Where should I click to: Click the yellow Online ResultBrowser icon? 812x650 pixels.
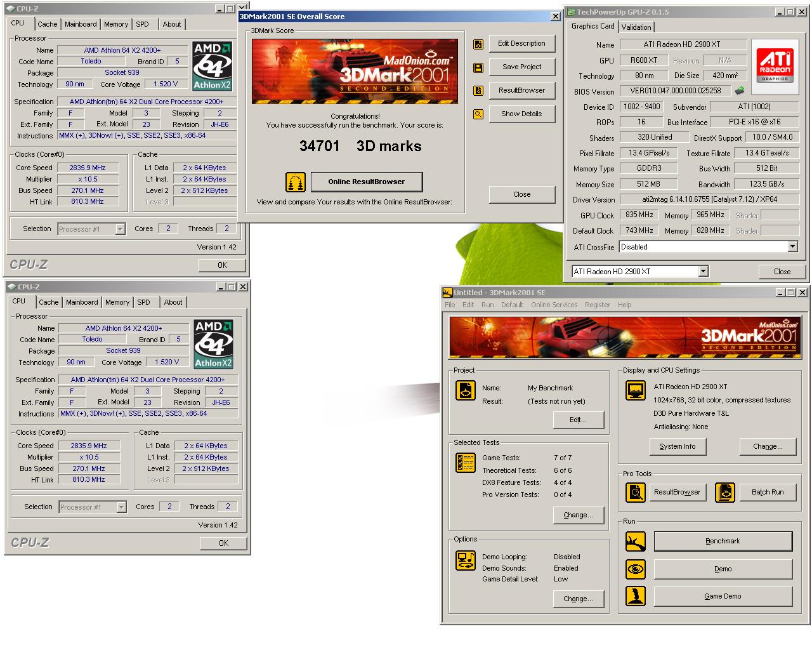click(x=295, y=182)
